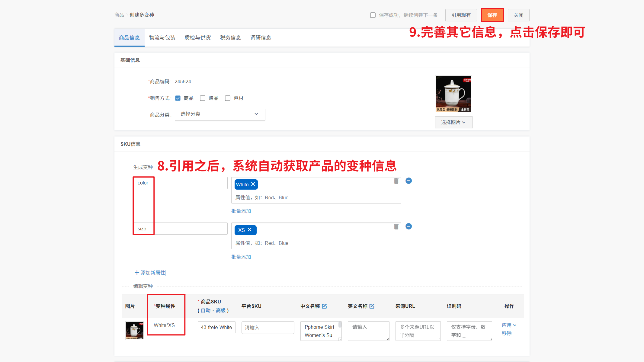Click the 平台SKU input field
644x362 pixels.
tap(268, 328)
